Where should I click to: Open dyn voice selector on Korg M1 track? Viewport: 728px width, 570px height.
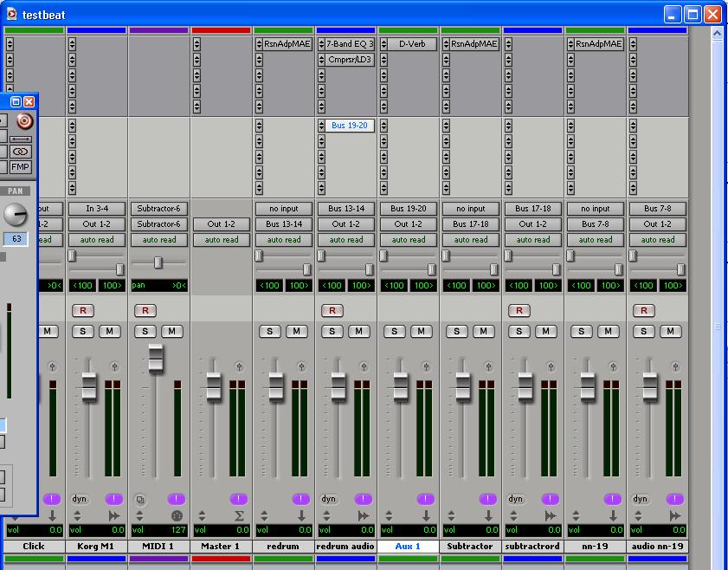pyautogui.click(x=80, y=499)
